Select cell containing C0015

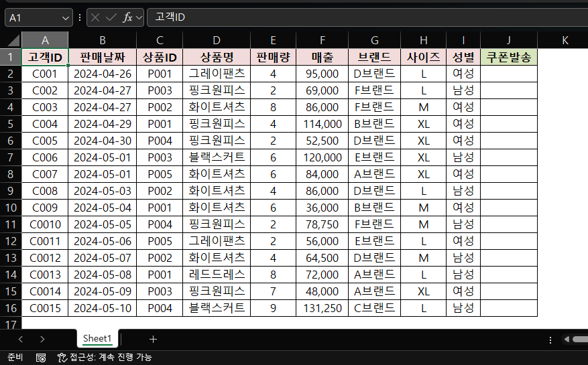coord(45,308)
